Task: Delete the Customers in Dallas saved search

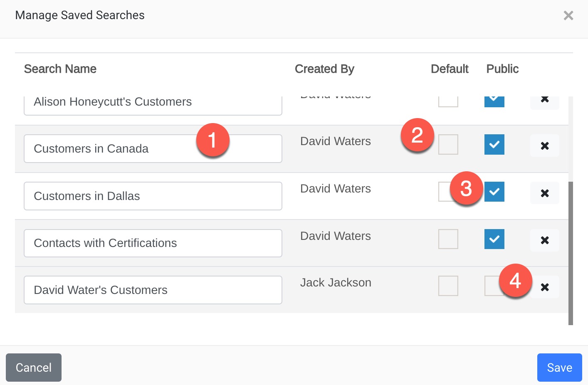Action: click(545, 193)
